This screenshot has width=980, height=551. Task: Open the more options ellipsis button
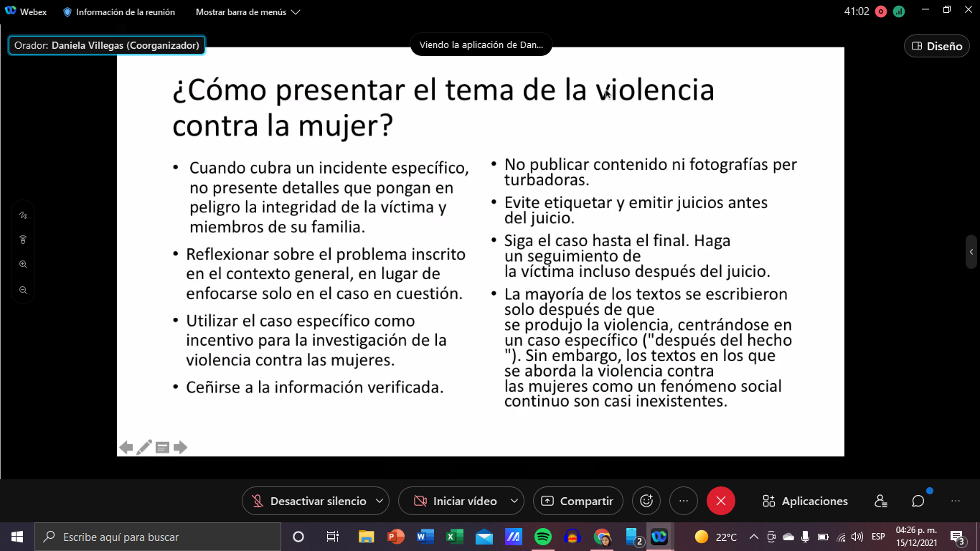click(684, 501)
